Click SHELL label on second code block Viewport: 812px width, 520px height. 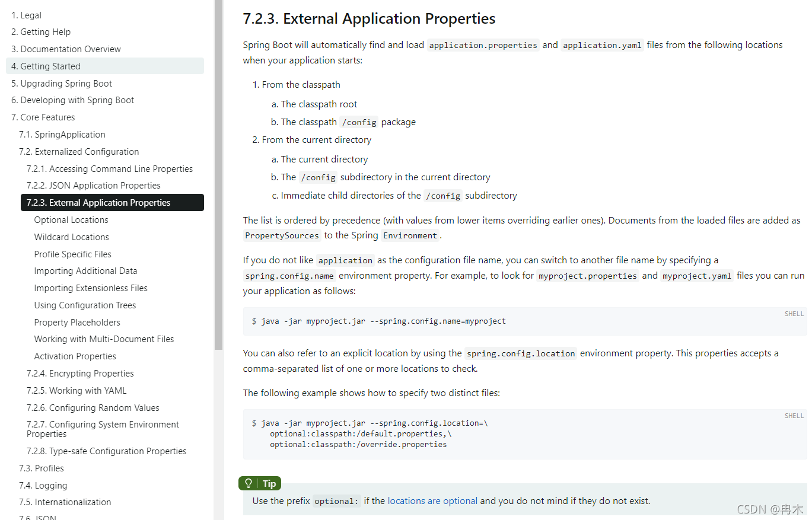click(794, 416)
